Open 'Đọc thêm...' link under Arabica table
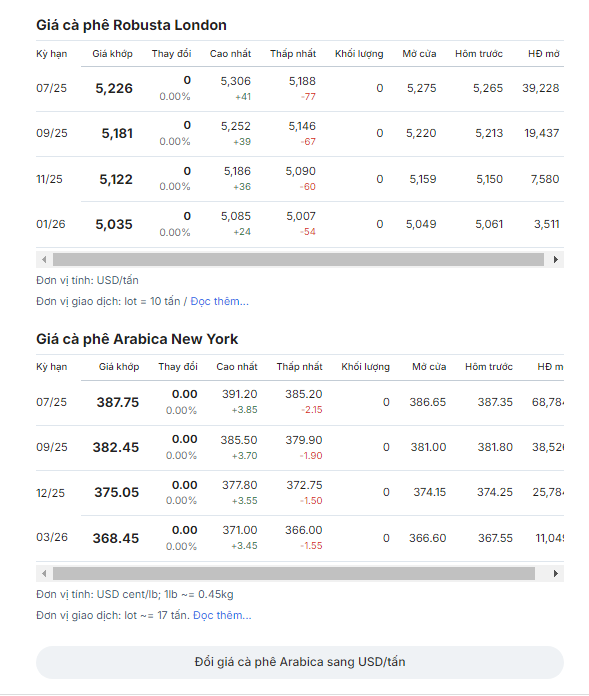This screenshot has height=696, width=589. coord(222,615)
